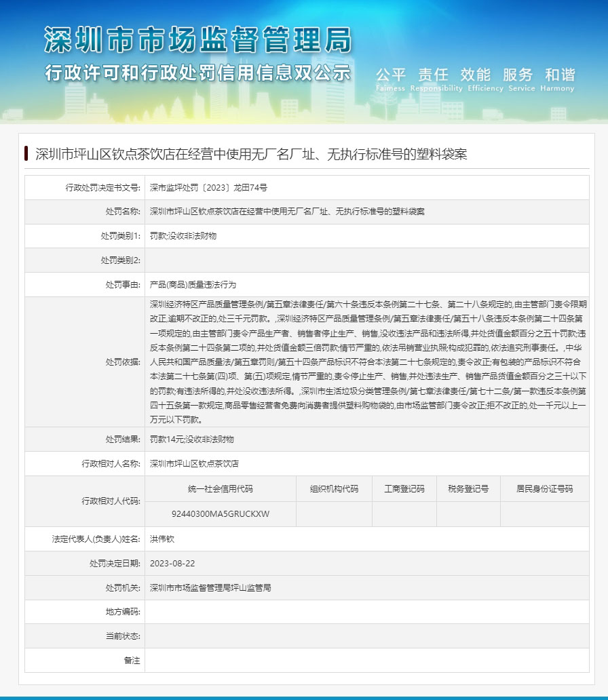Click the "处罚结果:" label
Viewport: 608px width, 700px height.
[123, 440]
